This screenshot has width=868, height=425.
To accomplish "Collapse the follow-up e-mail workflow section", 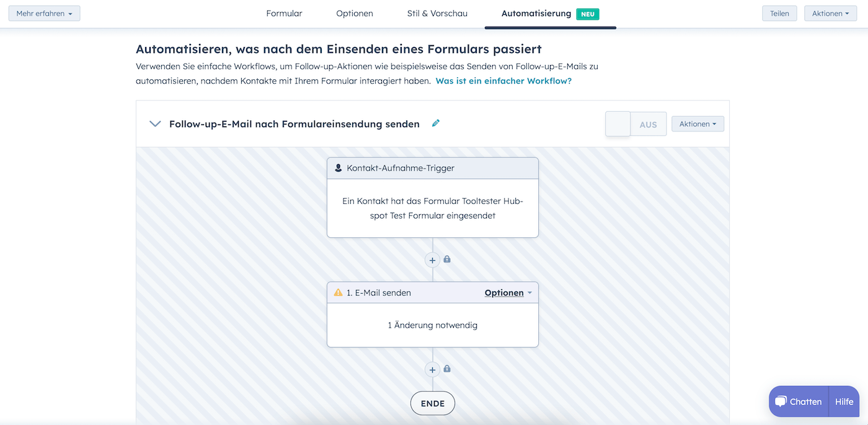I will pos(155,124).
